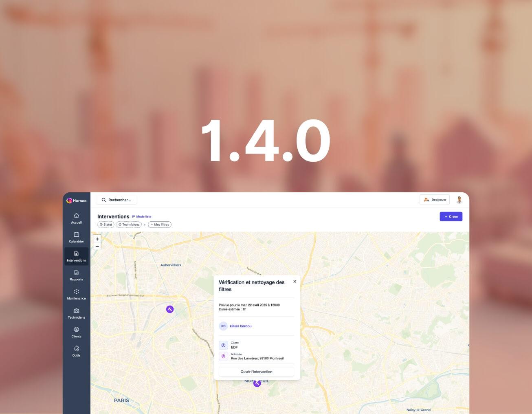Open the Clients icon in sidebar
532x414 pixels.
click(76, 330)
